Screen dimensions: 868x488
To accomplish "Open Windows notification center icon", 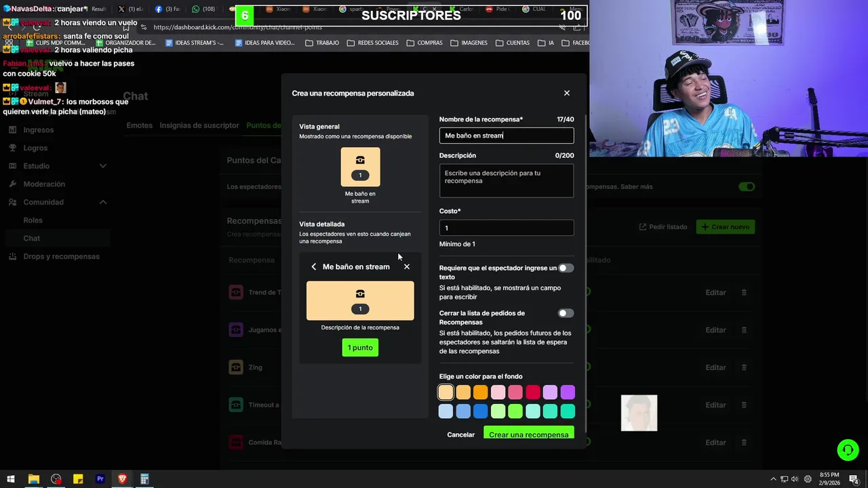I will click(854, 479).
